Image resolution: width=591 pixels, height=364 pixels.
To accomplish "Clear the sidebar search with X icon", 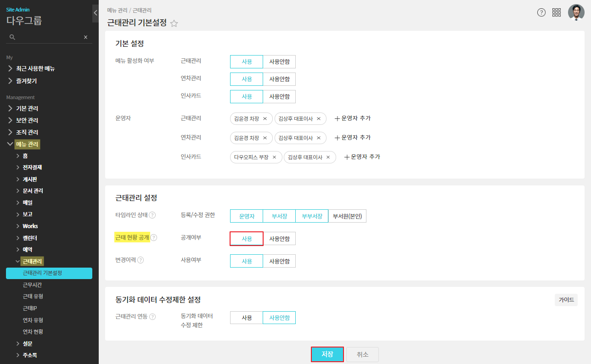I will tap(85, 37).
